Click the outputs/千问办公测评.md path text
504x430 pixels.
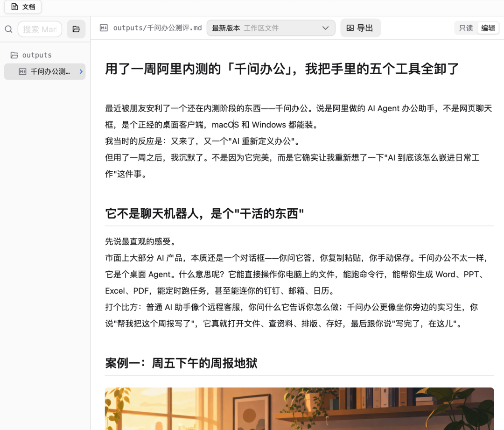click(158, 28)
